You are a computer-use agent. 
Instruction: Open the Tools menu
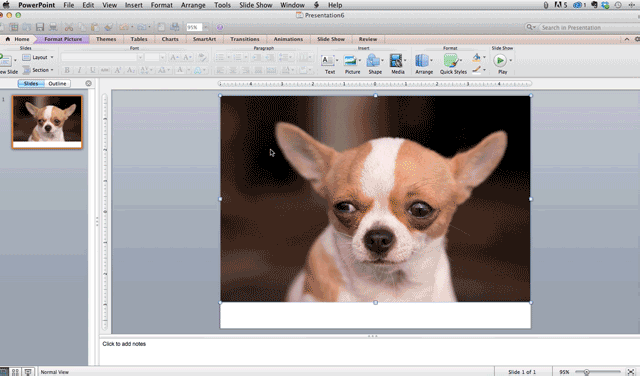click(x=222, y=5)
